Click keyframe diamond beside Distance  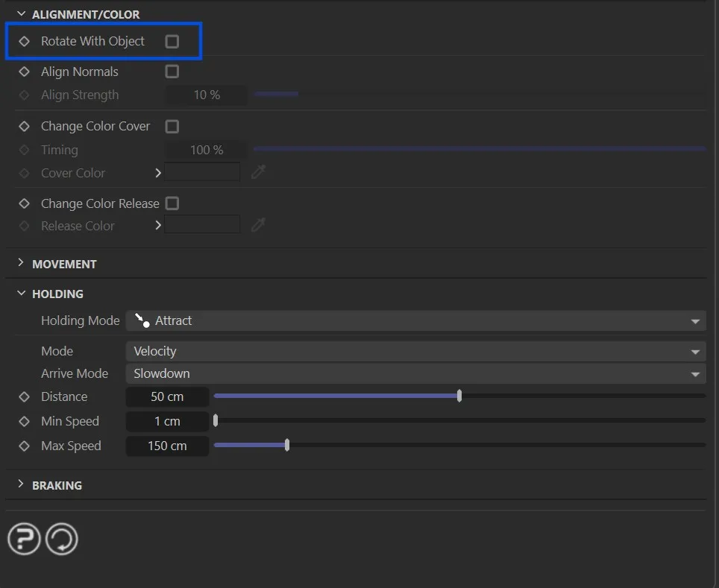tap(24, 397)
